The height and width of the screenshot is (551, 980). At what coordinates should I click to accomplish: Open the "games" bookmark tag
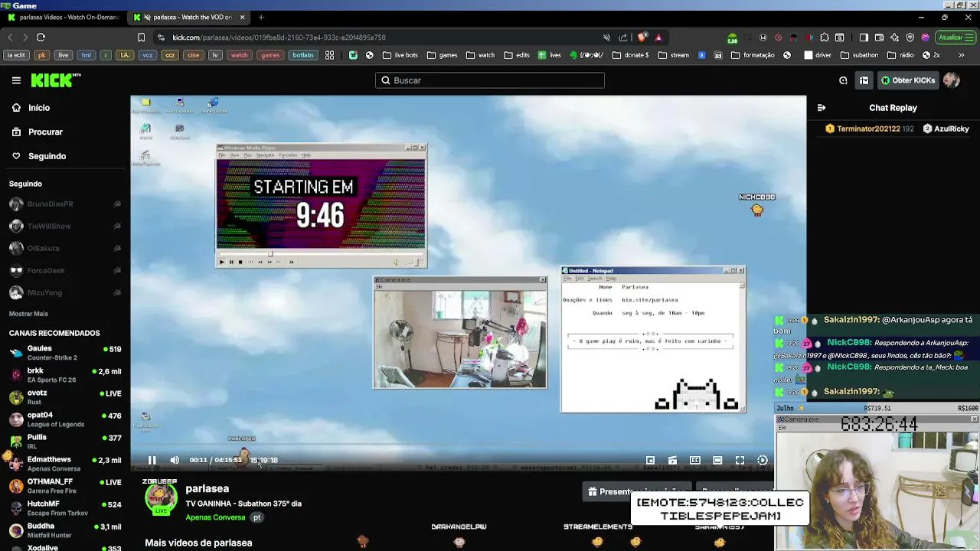coord(270,55)
